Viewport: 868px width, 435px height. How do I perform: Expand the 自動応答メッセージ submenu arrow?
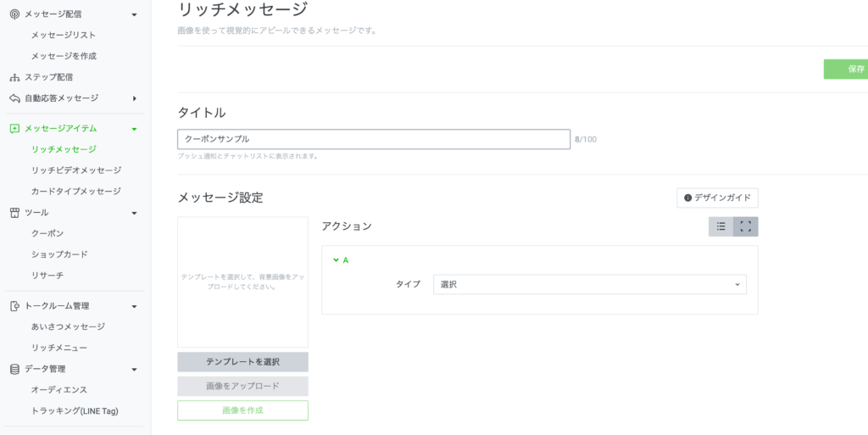tap(134, 98)
